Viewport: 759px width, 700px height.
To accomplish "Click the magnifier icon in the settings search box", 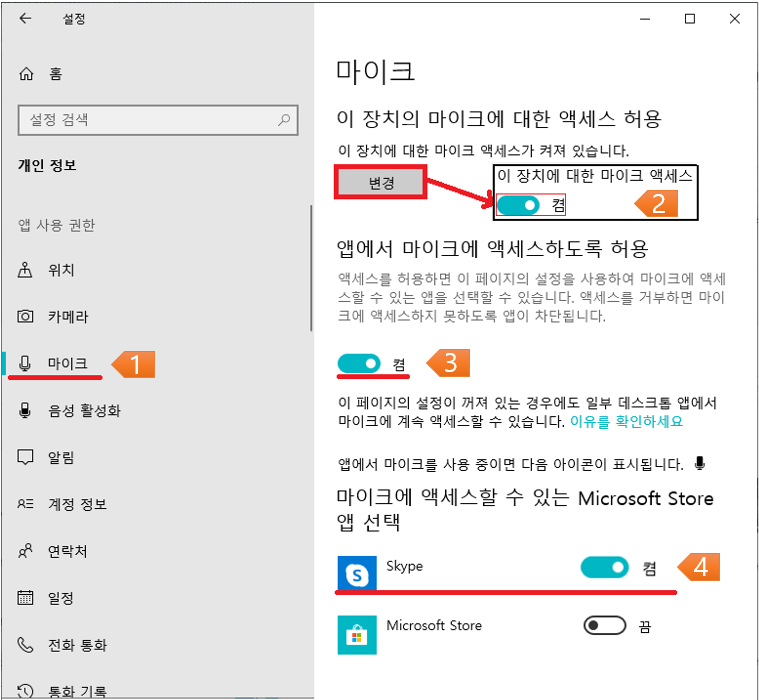I will tap(284, 120).
